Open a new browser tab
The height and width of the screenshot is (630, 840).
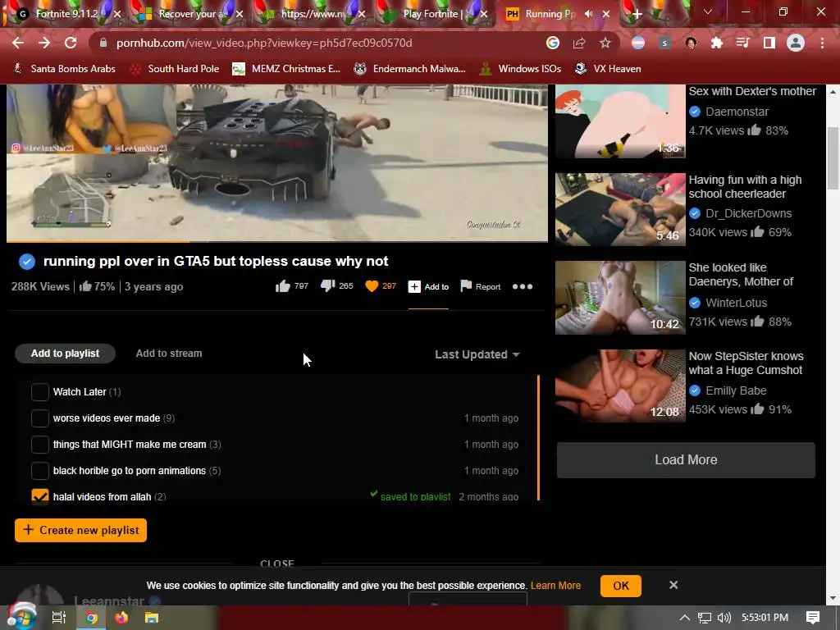point(637,15)
